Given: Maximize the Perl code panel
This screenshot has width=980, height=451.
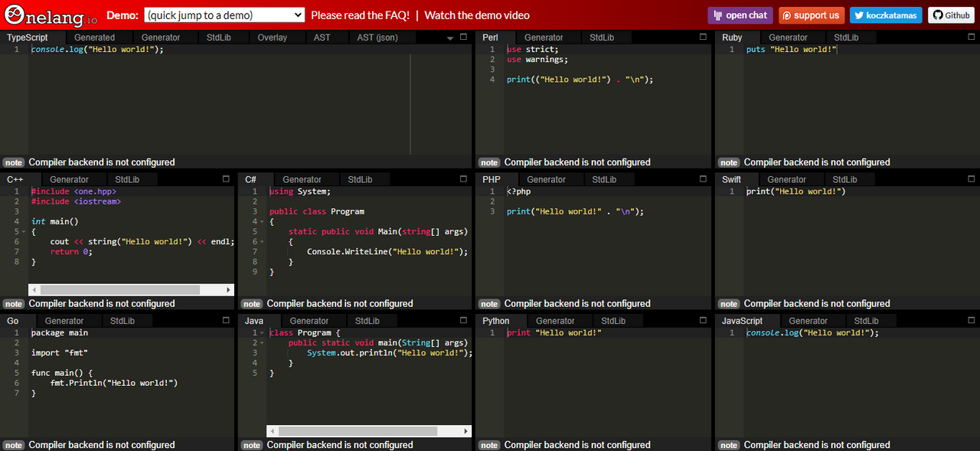Looking at the screenshot, I should click(703, 37).
